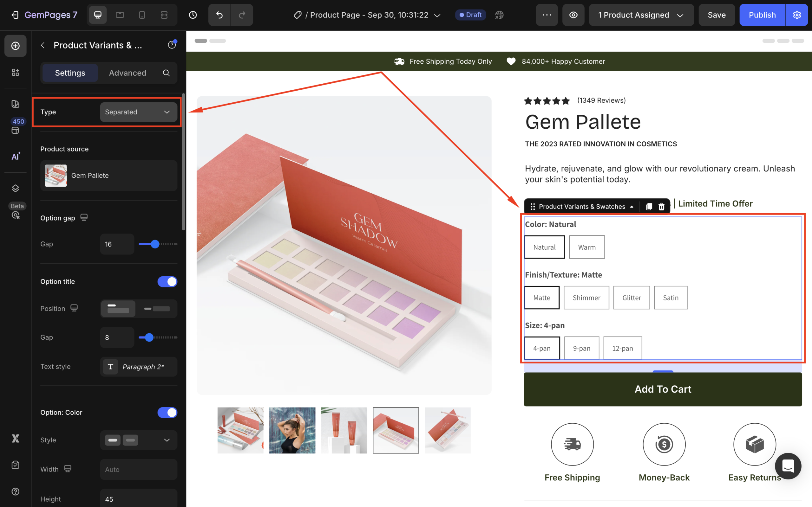
Task: Select the Settings tab
Action: pyautogui.click(x=70, y=73)
